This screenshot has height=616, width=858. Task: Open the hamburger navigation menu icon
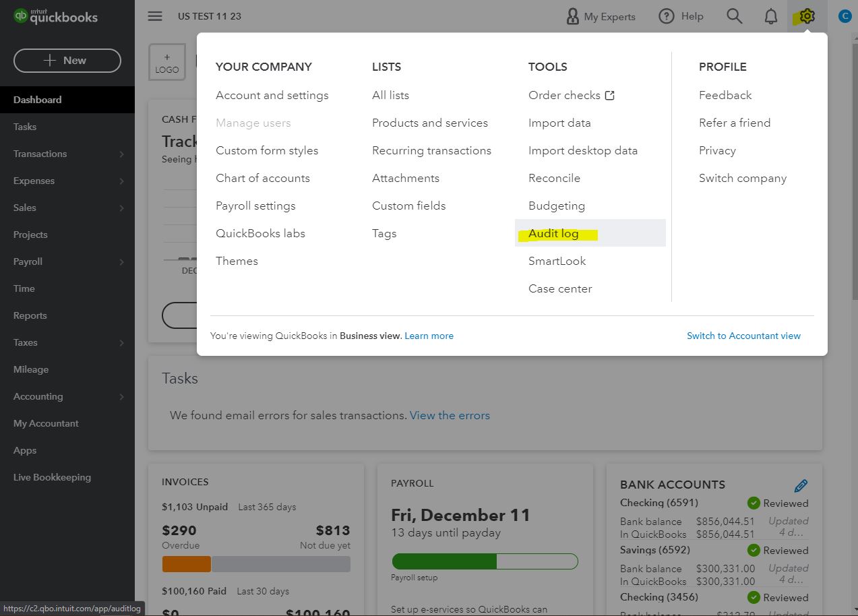pos(155,16)
